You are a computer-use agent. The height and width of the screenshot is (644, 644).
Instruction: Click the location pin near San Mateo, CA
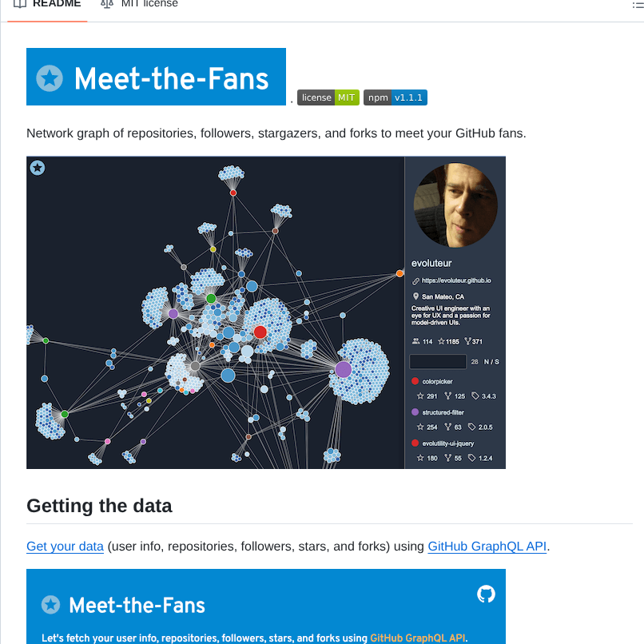(415, 296)
